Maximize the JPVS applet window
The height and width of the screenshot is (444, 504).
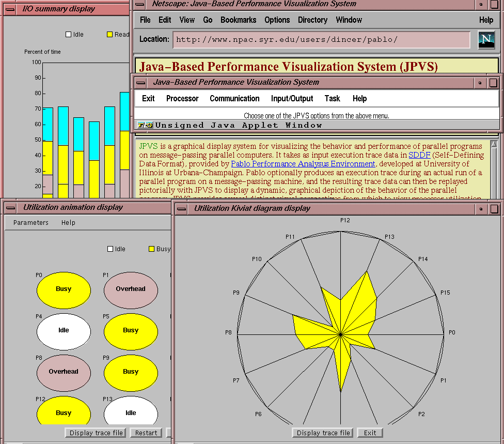coord(493,83)
